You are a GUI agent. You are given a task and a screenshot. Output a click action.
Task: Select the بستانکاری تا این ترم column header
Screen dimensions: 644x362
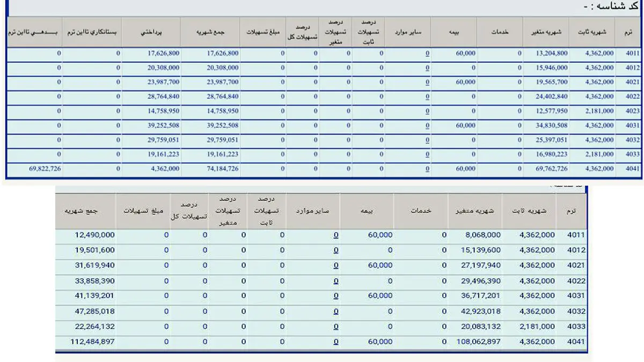[91, 32]
